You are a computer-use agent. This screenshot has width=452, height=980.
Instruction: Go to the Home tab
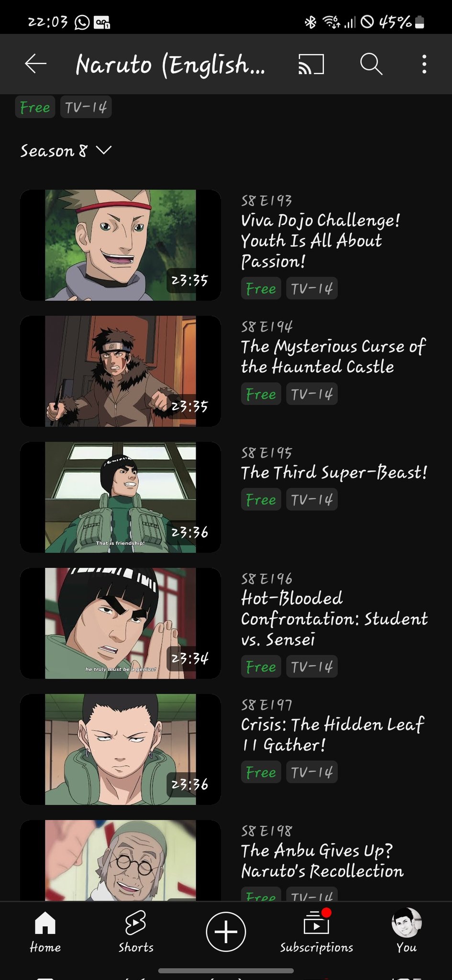point(45,933)
